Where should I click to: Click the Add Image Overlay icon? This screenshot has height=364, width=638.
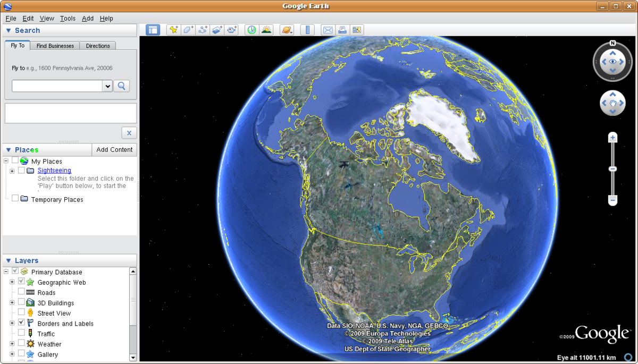pyautogui.click(x=217, y=30)
